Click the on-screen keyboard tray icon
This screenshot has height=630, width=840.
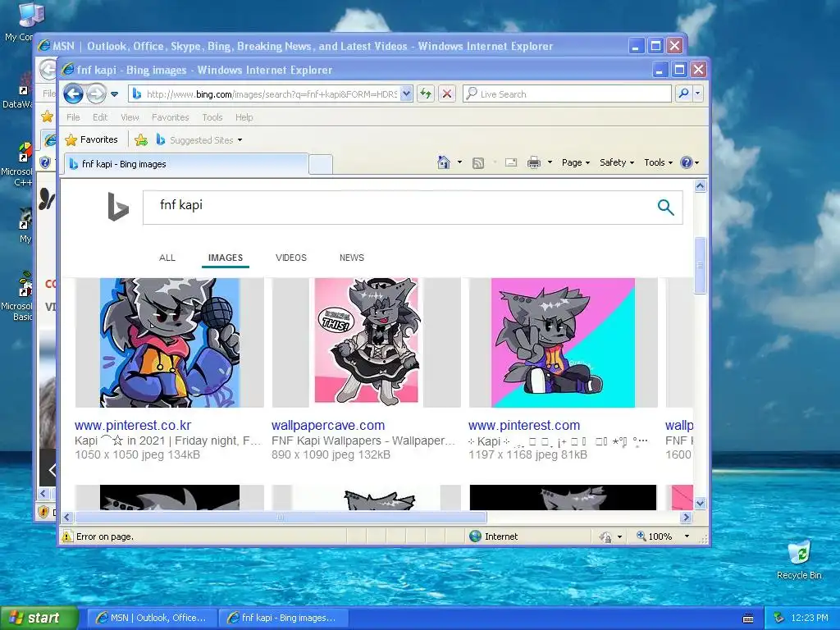(748, 619)
